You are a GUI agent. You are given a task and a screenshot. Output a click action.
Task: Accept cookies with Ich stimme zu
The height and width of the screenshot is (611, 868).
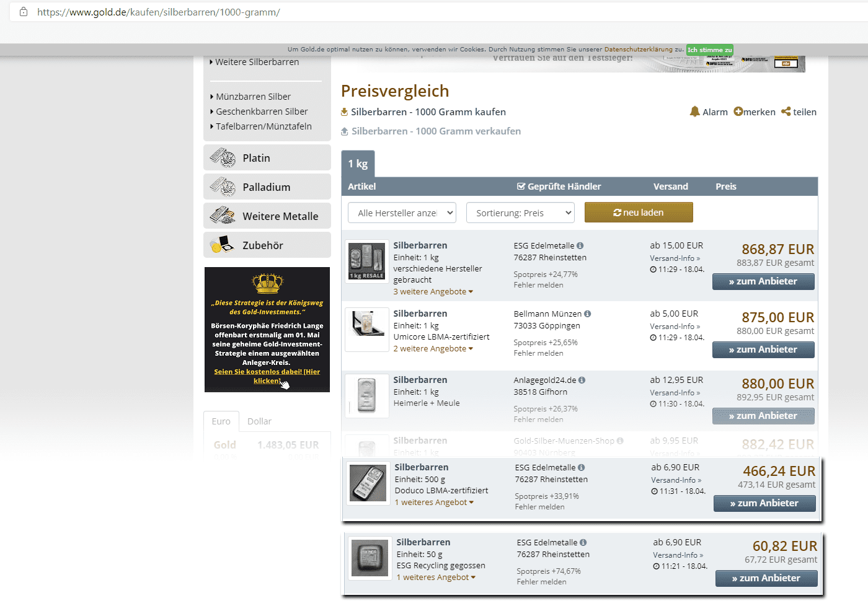709,50
